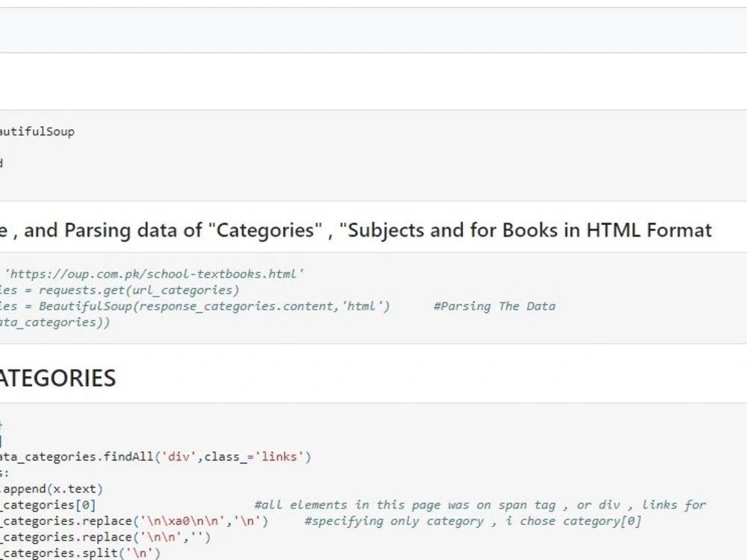
Task: Select the CATEGORIES section heading
Action: point(58,378)
